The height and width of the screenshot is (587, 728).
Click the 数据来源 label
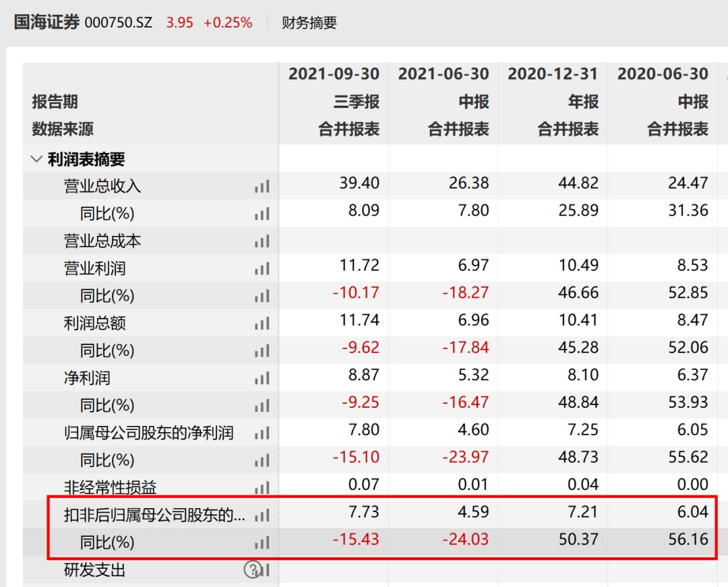(x=63, y=129)
